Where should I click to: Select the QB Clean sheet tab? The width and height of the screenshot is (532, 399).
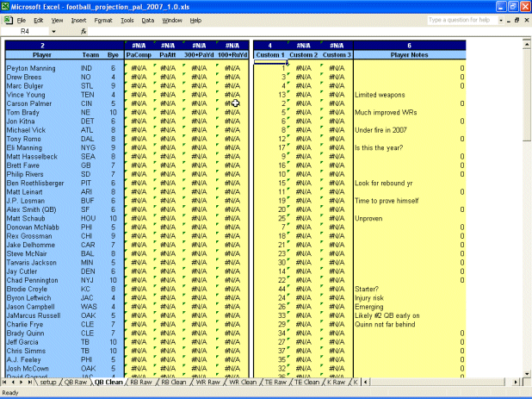point(108,382)
